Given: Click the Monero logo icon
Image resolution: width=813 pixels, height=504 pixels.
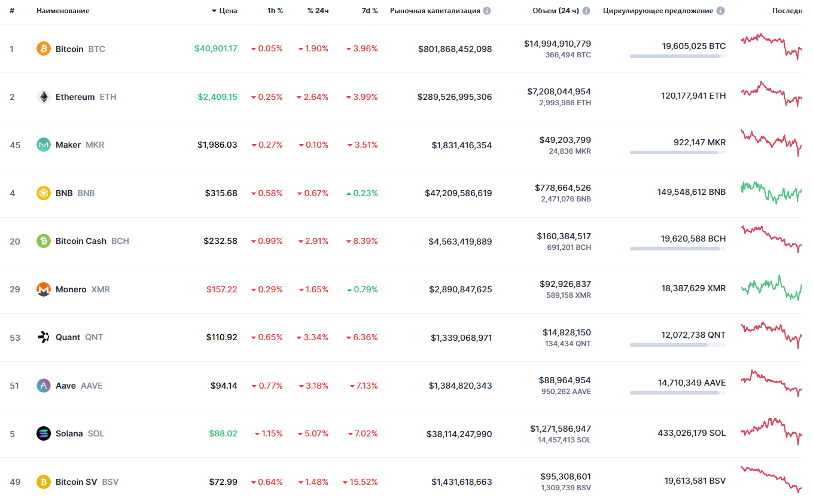Looking at the screenshot, I should pos(44,289).
